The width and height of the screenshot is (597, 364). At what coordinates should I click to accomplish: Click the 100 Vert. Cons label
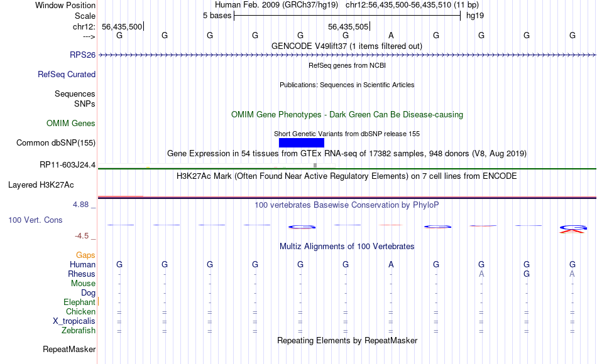tap(35, 220)
